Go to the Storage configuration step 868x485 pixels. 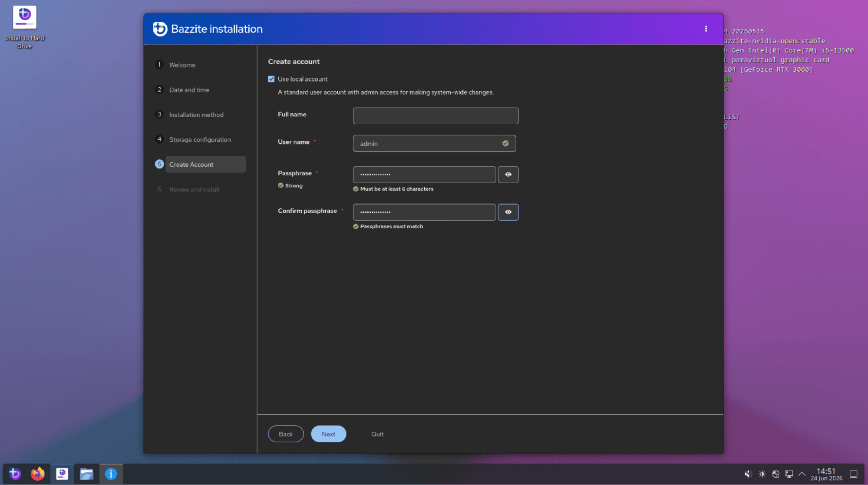(200, 139)
